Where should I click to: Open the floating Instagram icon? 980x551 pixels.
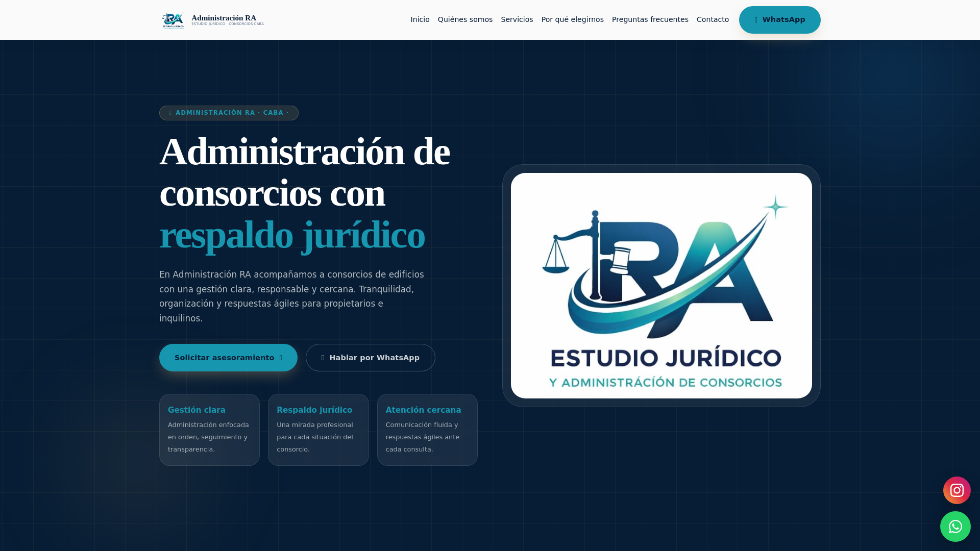(957, 490)
